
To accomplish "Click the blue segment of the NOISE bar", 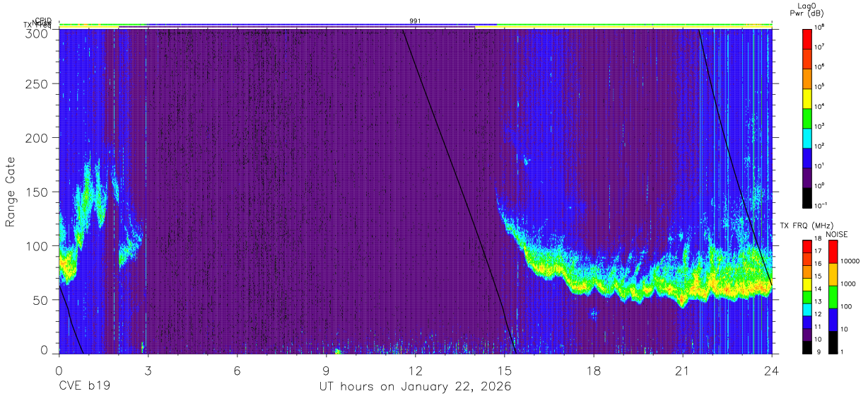I will (833, 319).
